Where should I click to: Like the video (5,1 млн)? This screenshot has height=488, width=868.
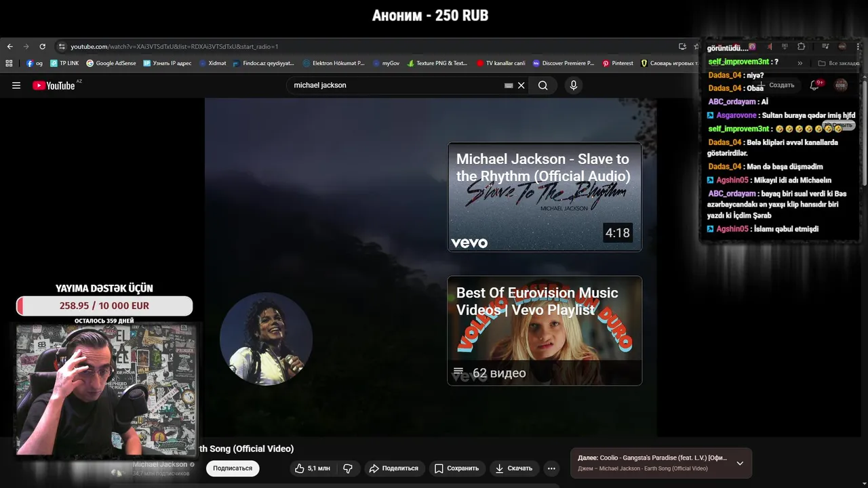313,468
